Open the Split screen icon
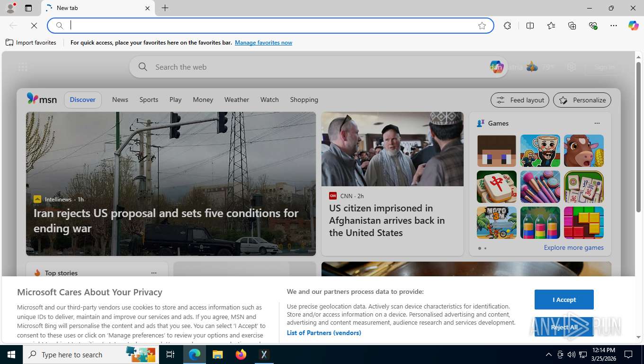 click(x=530, y=26)
